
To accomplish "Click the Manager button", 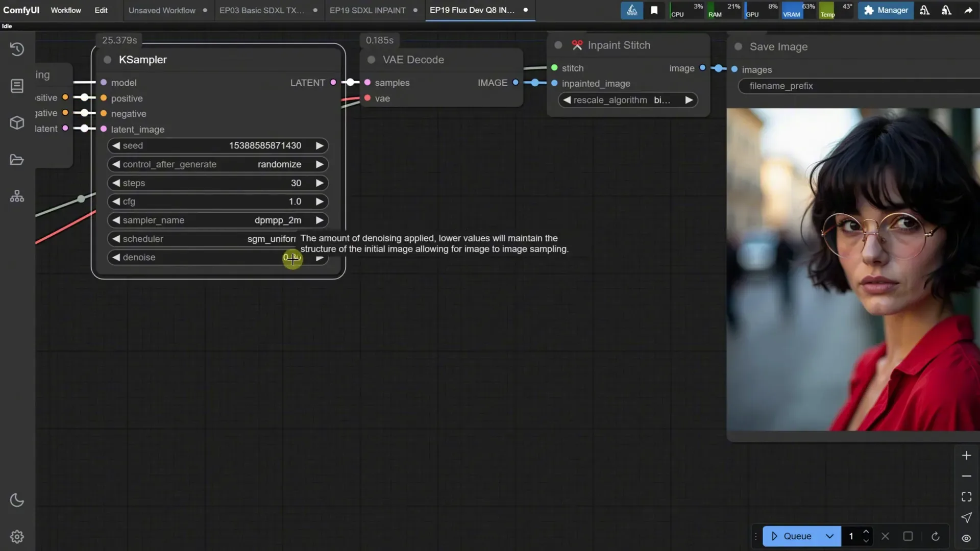I will (x=886, y=10).
